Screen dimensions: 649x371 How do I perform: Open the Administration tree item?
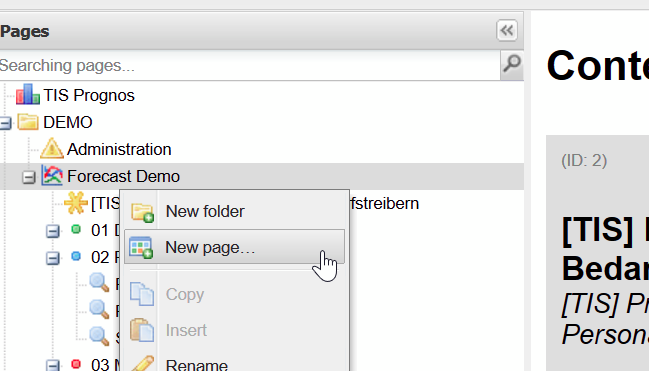pos(119,149)
